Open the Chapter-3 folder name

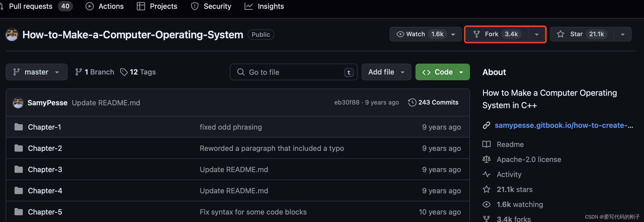click(45, 169)
